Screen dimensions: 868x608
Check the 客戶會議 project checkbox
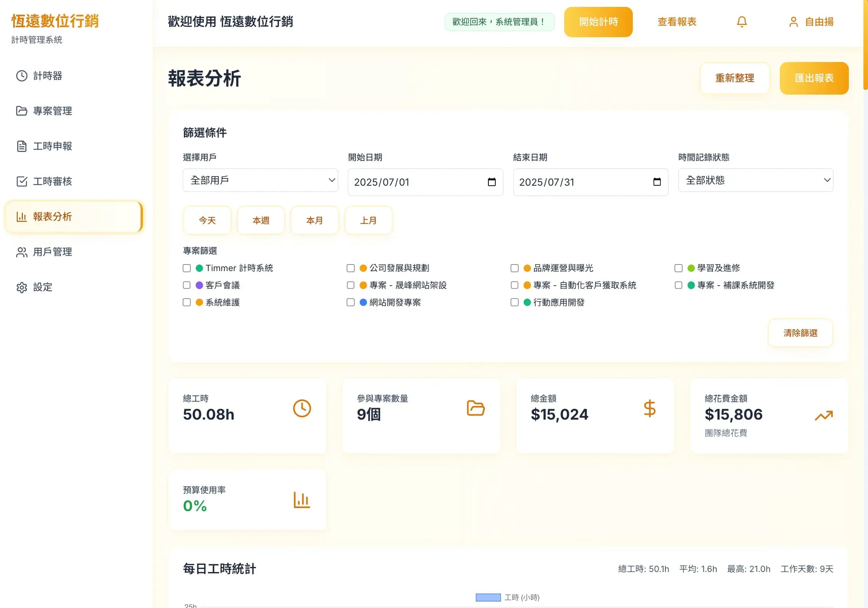(187, 285)
